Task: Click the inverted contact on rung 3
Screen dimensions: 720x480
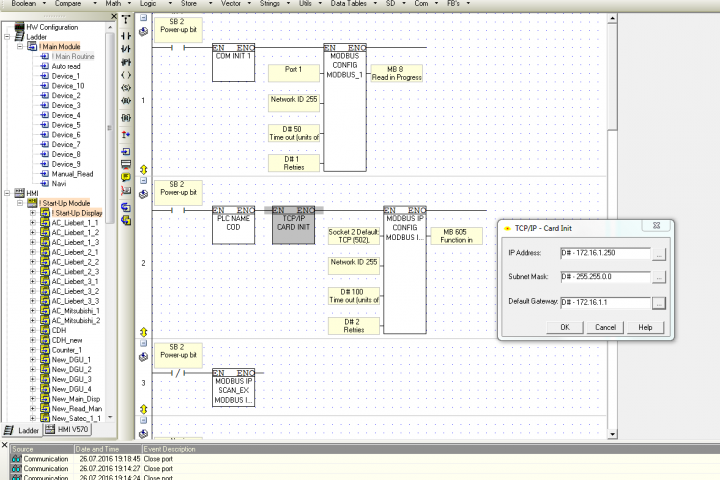Action: point(178,373)
